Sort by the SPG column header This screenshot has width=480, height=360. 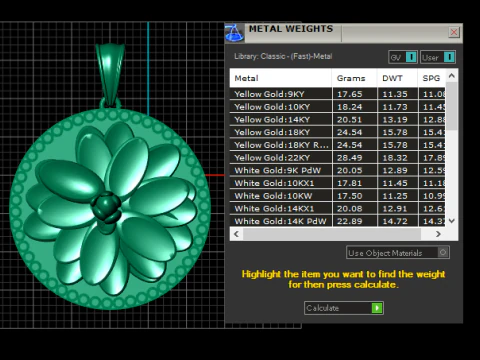(432, 78)
